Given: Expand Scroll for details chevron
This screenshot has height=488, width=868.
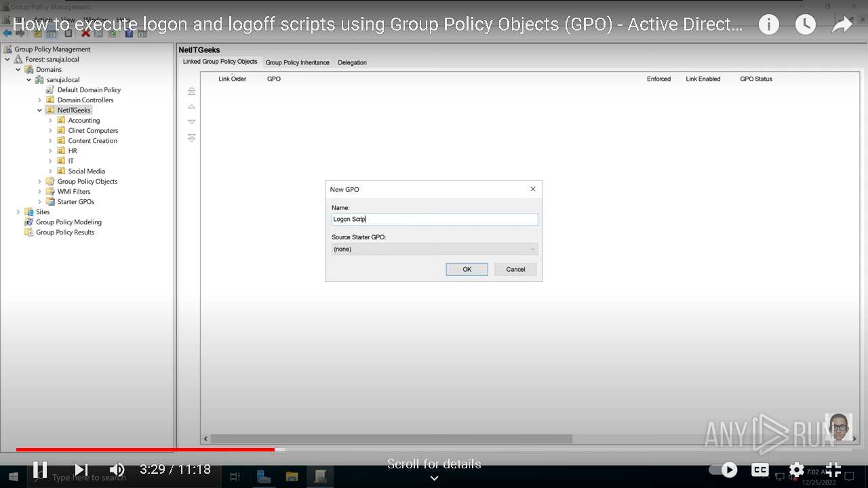Looking at the screenshot, I should [x=434, y=478].
